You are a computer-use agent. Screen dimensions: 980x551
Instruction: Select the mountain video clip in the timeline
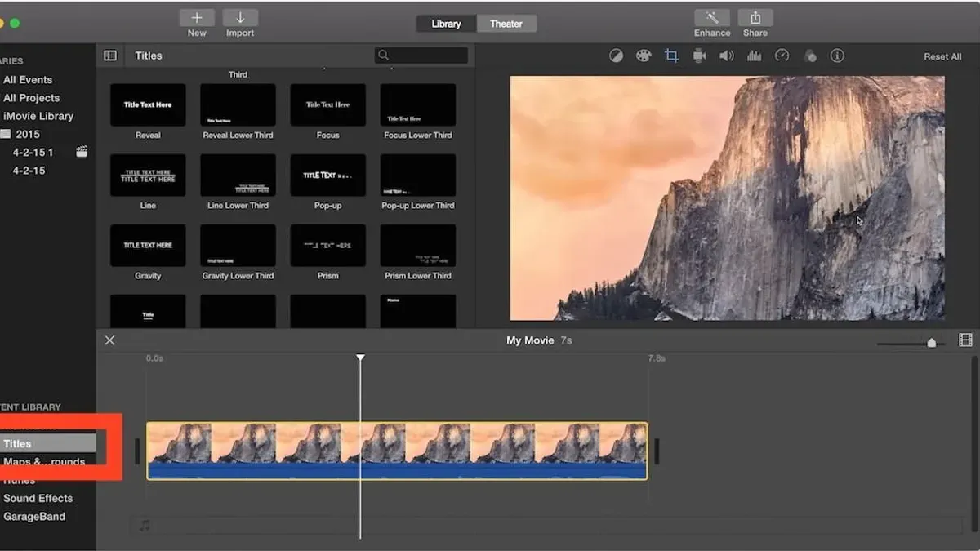(397, 451)
